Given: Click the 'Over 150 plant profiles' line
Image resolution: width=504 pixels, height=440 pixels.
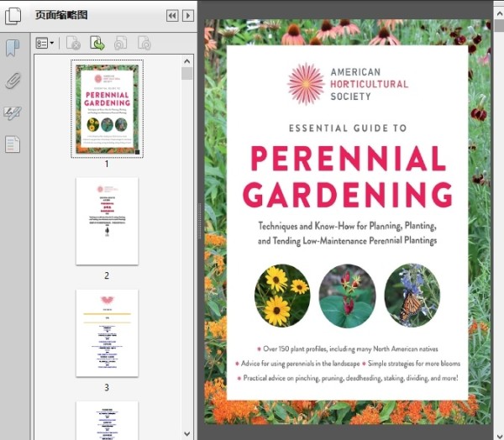Looking at the screenshot, I should point(348,348).
